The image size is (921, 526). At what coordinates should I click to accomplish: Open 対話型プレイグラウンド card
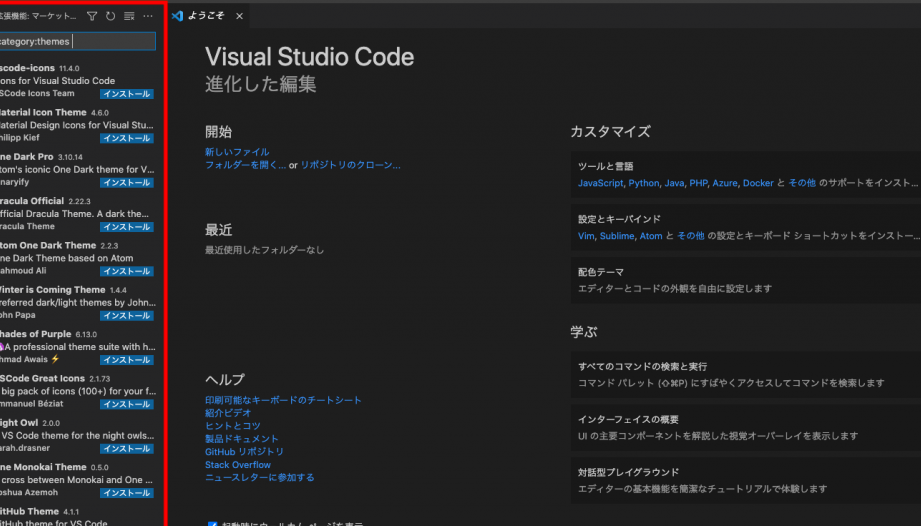tap(746, 480)
